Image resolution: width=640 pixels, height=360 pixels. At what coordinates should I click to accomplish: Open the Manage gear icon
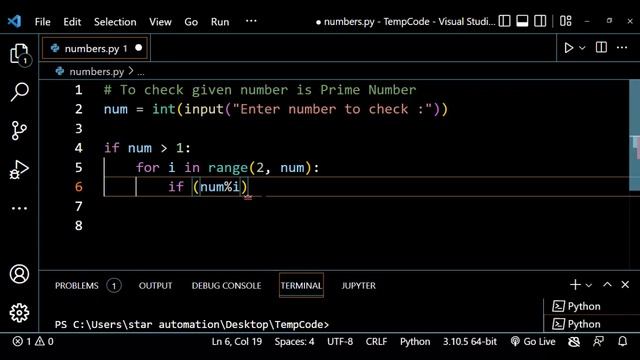tap(19, 313)
